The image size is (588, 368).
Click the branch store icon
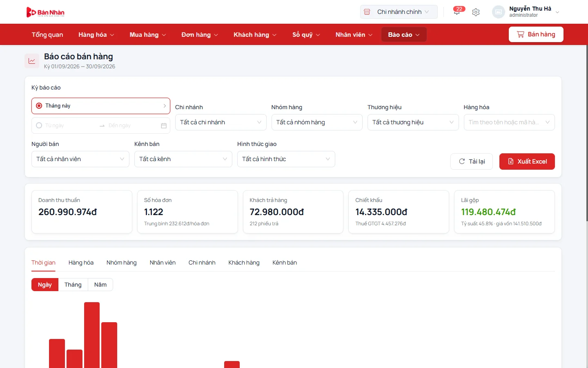(x=367, y=12)
